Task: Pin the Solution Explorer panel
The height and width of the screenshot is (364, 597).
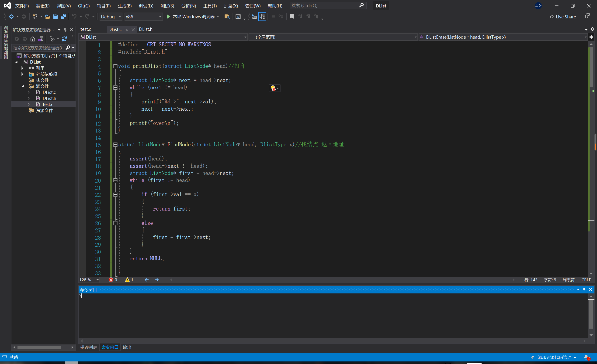Action: pos(65,30)
